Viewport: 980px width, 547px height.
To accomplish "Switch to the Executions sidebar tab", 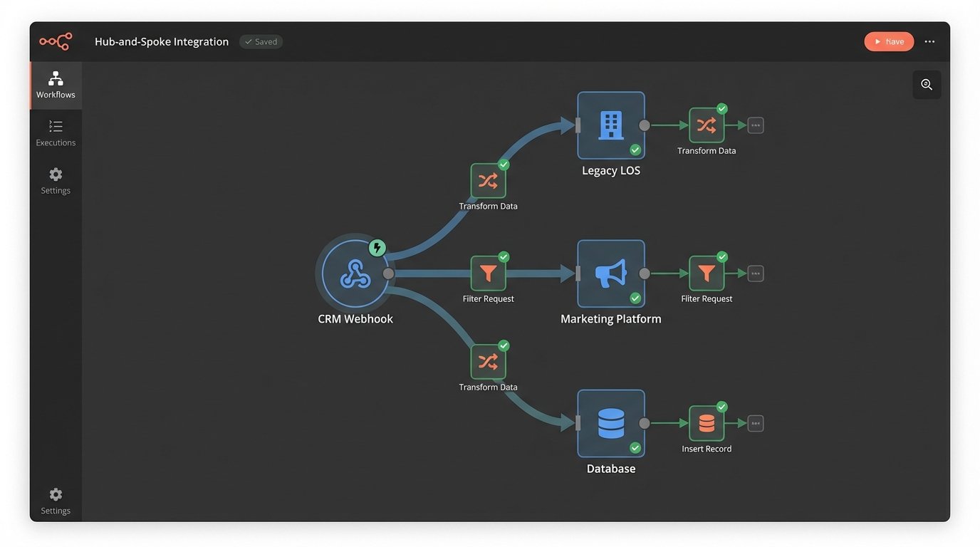I will point(56,133).
